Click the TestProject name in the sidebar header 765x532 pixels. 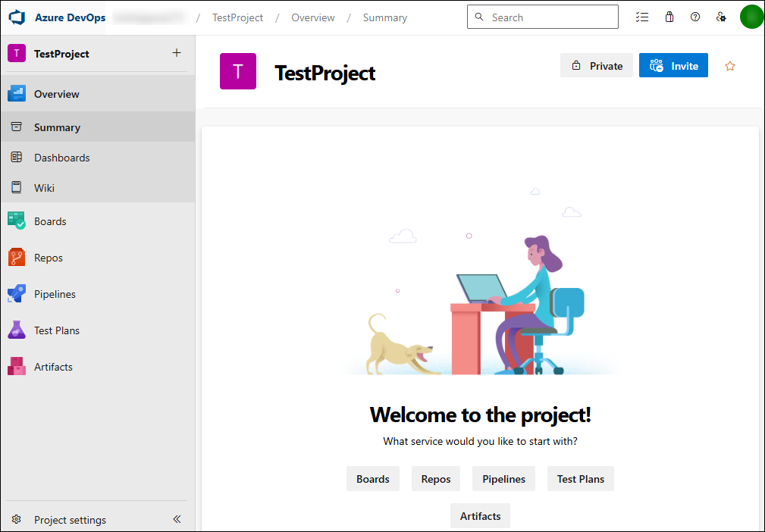point(61,54)
